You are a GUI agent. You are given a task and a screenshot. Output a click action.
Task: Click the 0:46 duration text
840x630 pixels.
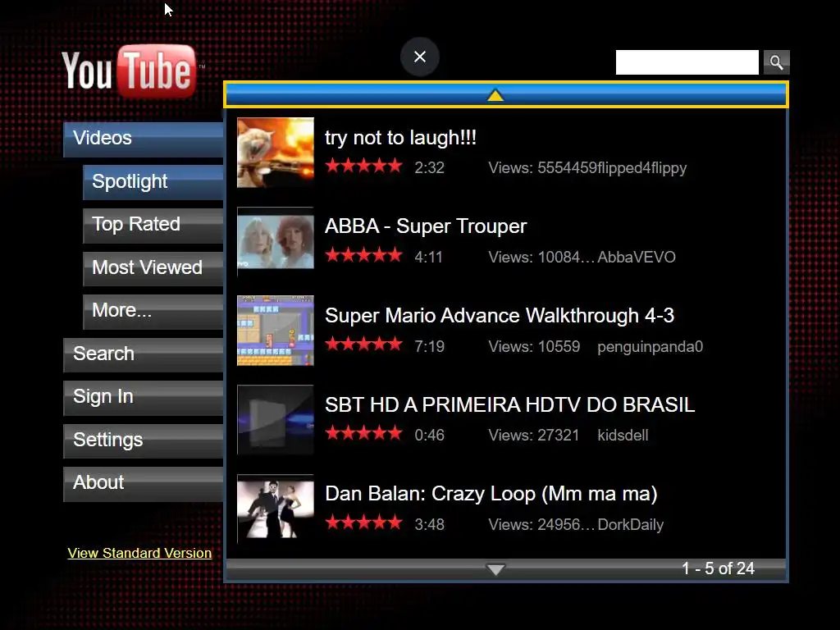(430, 435)
